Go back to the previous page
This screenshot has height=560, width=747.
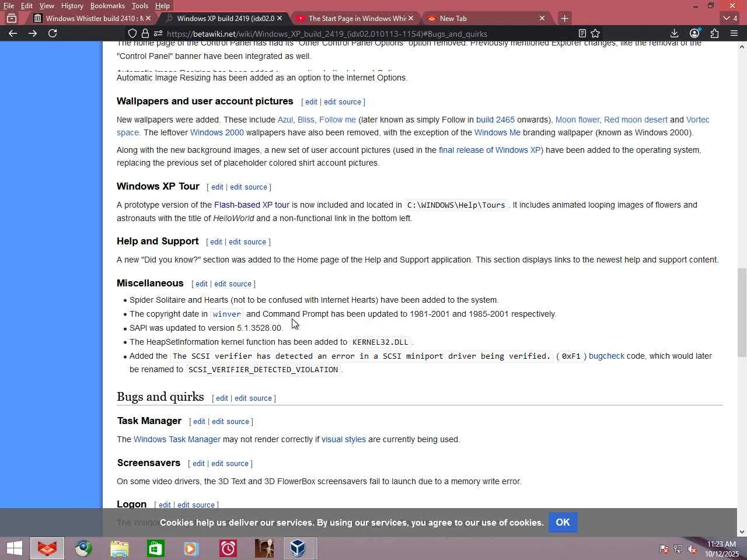coord(12,33)
